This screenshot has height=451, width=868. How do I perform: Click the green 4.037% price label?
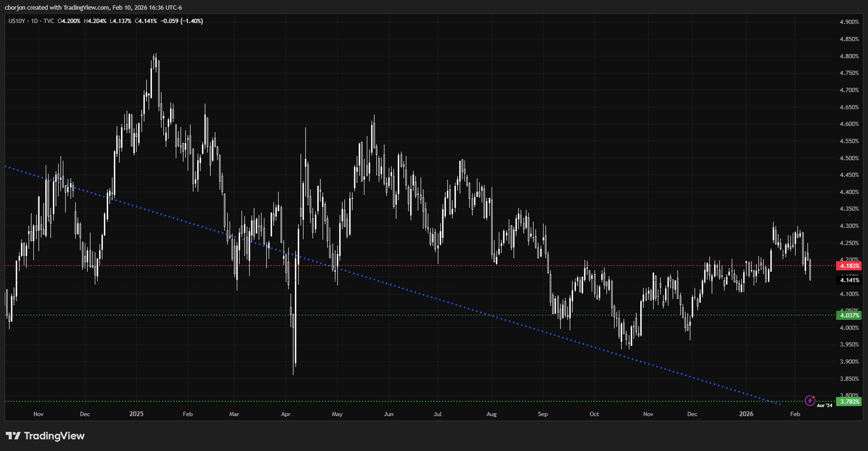point(849,315)
